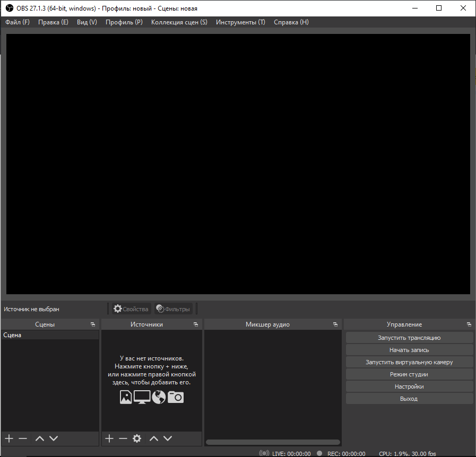The width and height of the screenshot is (476, 457).
Task: Click the Микшер аудио panel title
Action: [x=267, y=324]
